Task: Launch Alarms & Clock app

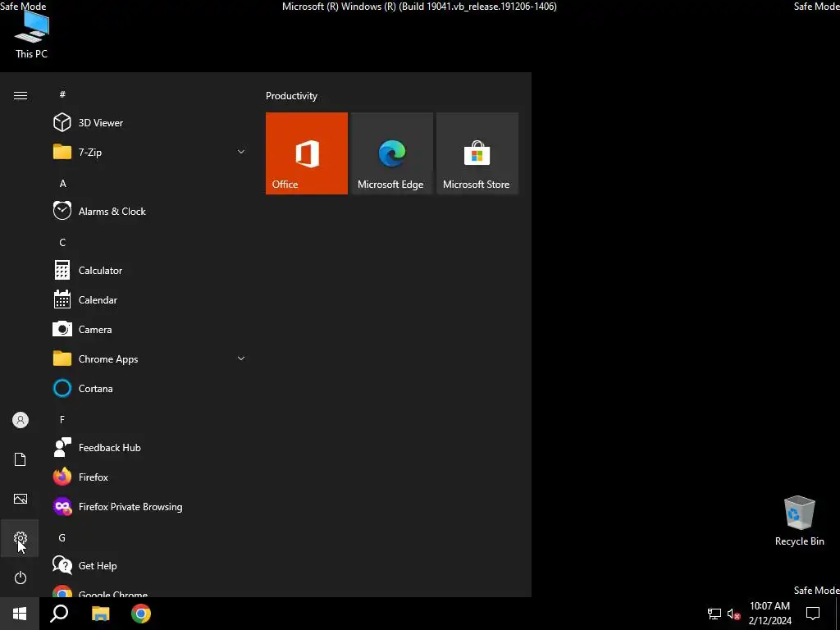Action: point(149,211)
